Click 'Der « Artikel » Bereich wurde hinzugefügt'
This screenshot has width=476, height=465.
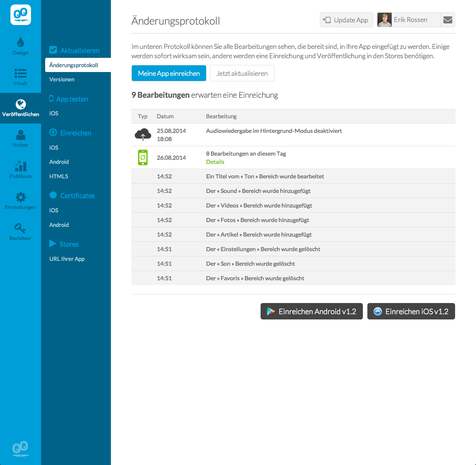coord(259,235)
